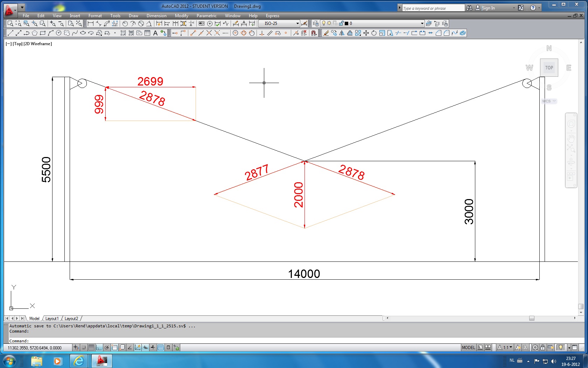This screenshot has width=588, height=368.
Task: Select the Rotate modify tool
Action: (374, 33)
